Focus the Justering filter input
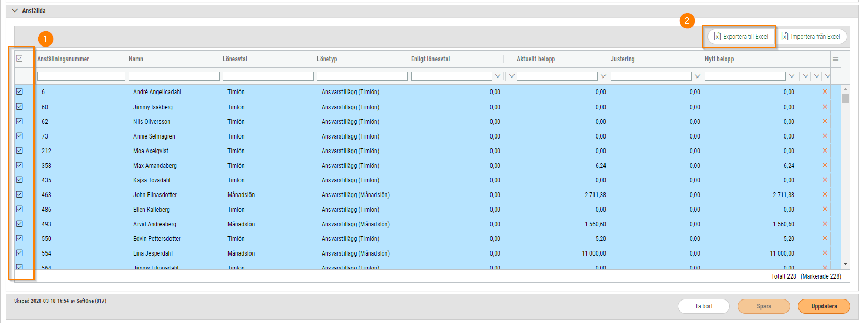This screenshot has width=868, height=323. 651,76
